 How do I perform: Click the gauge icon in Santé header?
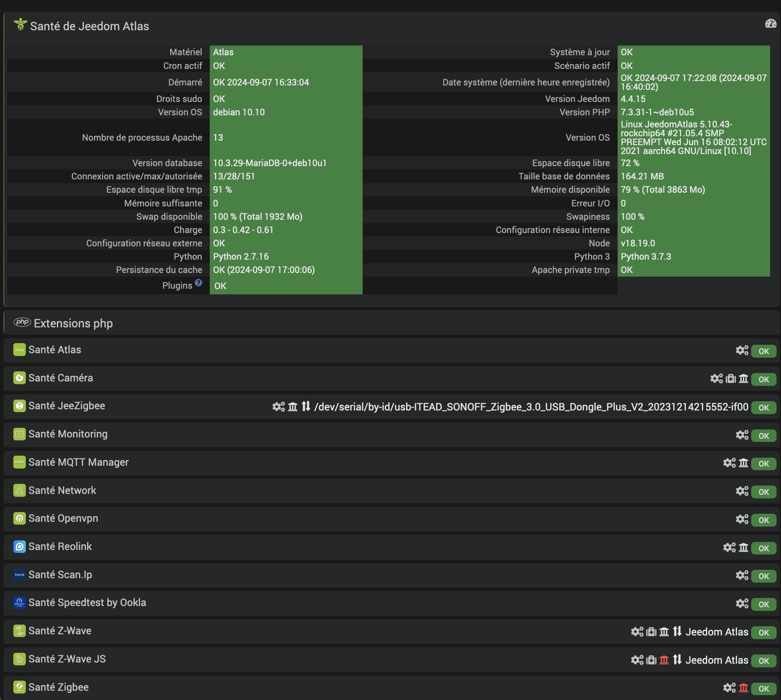[770, 24]
